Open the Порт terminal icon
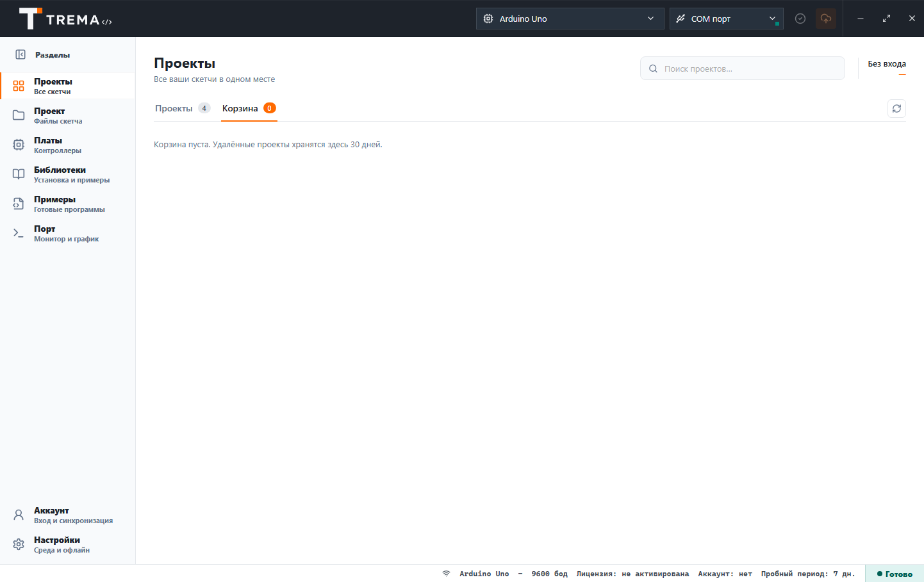 (19, 233)
